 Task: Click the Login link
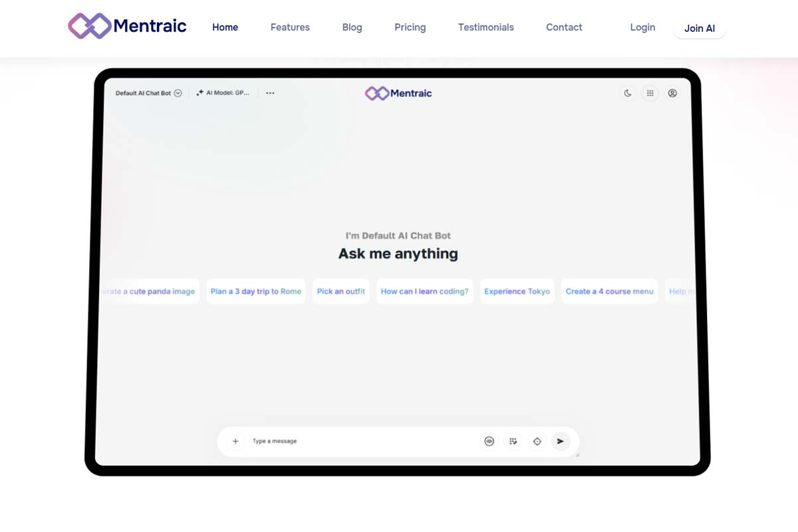(642, 27)
